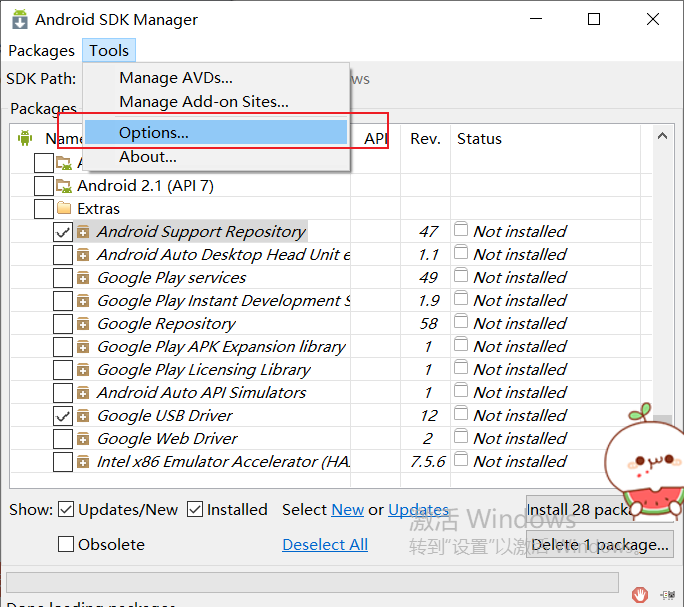Check Google Play Licensing Library checkbox
This screenshot has width=684, height=607.
coord(63,370)
